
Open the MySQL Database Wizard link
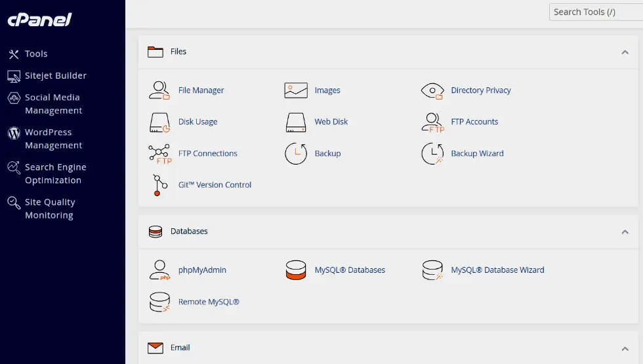point(497,270)
